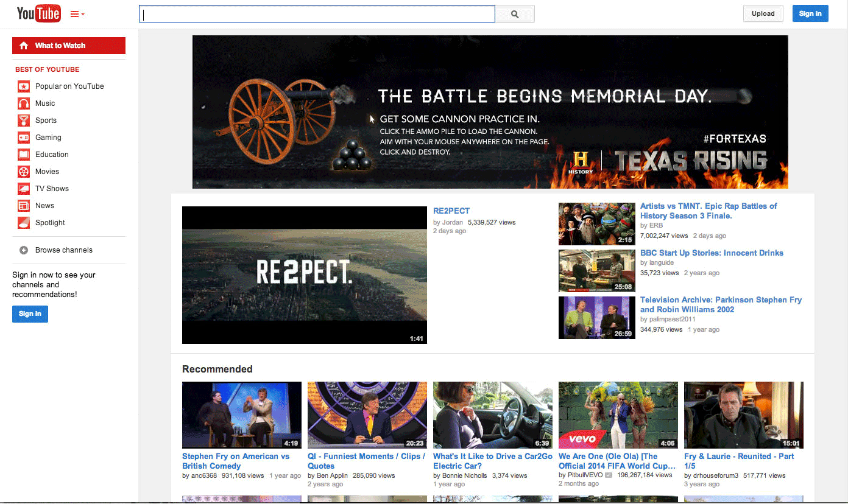Open Parkinson Stephen Fry video thumbnail
Viewport: 848px width, 504px height.
(x=597, y=318)
